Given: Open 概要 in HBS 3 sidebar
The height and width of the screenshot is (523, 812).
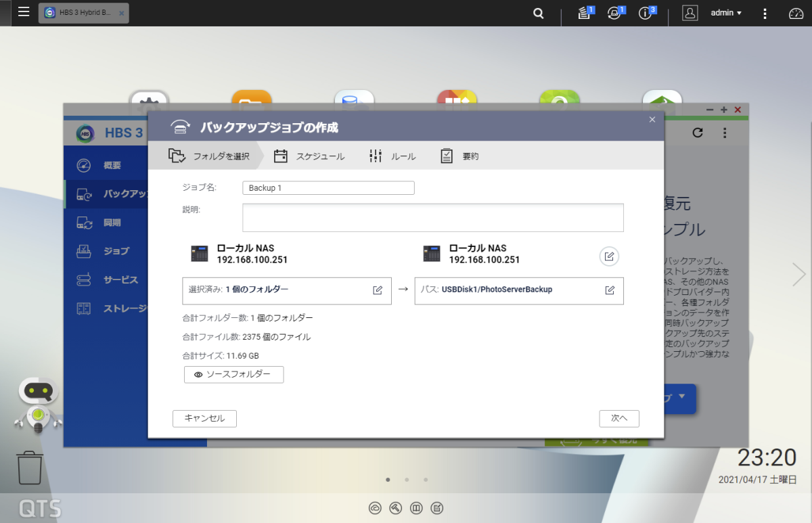Looking at the screenshot, I should (107, 165).
